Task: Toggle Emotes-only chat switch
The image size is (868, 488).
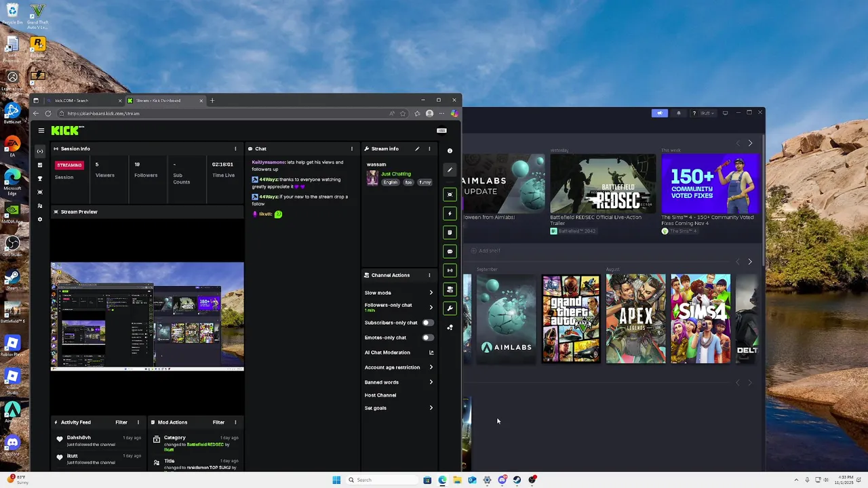Action: point(428,338)
